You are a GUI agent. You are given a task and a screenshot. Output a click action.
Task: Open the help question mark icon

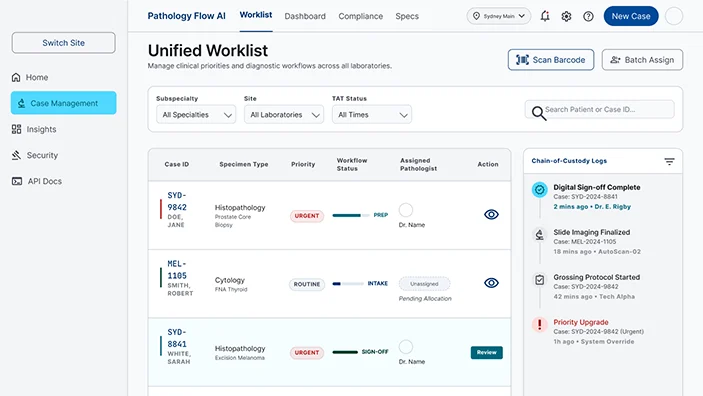[x=588, y=16]
